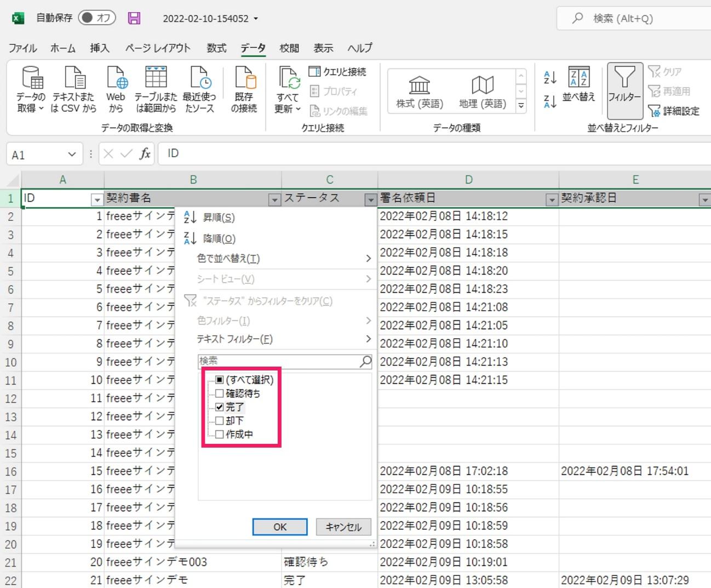Click the search magnifier in filter popup
711x588 pixels.
point(366,361)
